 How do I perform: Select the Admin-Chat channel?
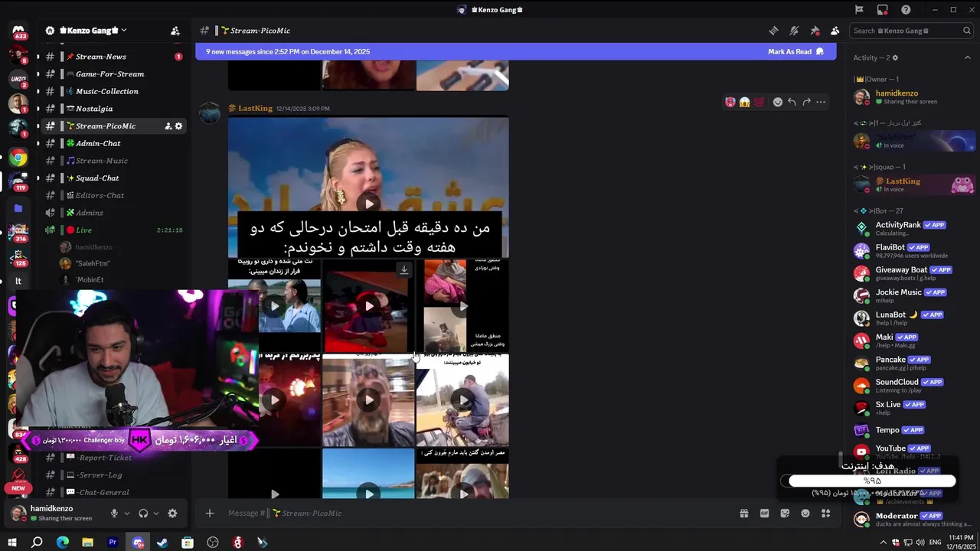(113, 143)
